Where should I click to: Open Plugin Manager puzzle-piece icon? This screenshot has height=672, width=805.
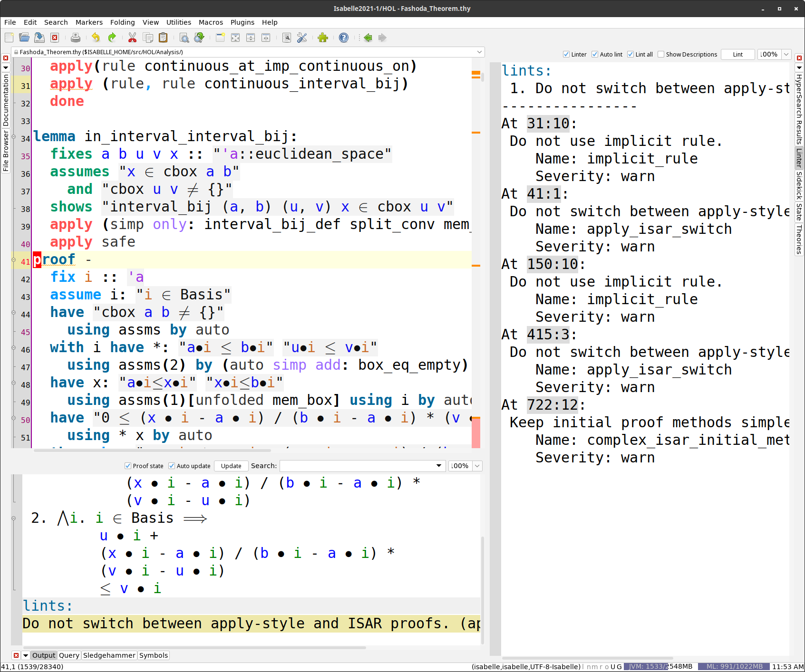pos(323,38)
